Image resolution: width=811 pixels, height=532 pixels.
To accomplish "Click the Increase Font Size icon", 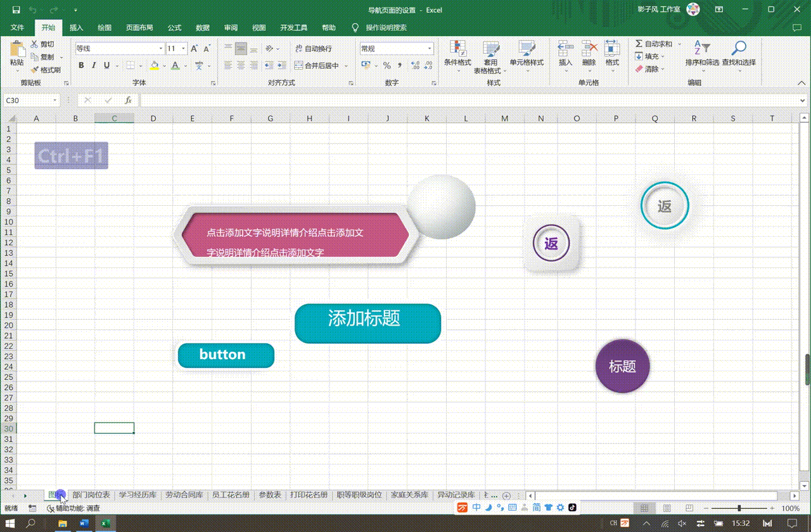I will [195, 49].
